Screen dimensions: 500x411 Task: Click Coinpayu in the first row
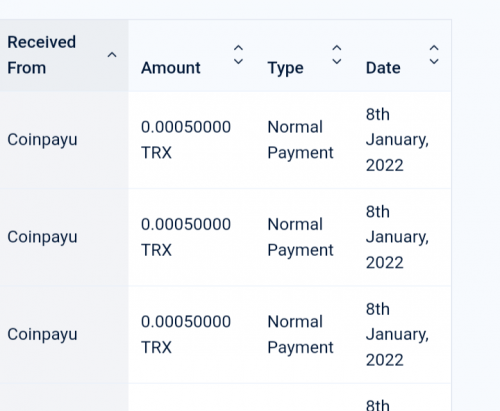click(42, 140)
